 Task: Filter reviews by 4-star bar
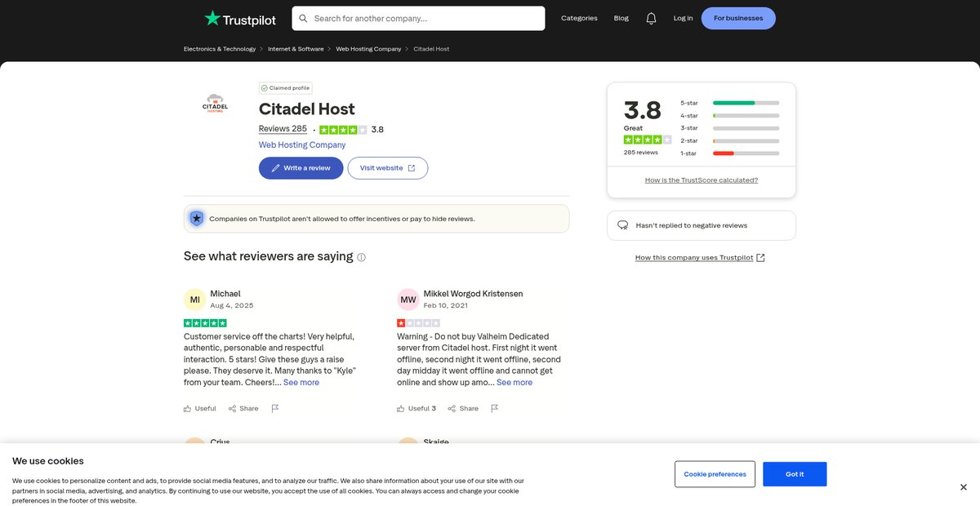coord(746,115)
